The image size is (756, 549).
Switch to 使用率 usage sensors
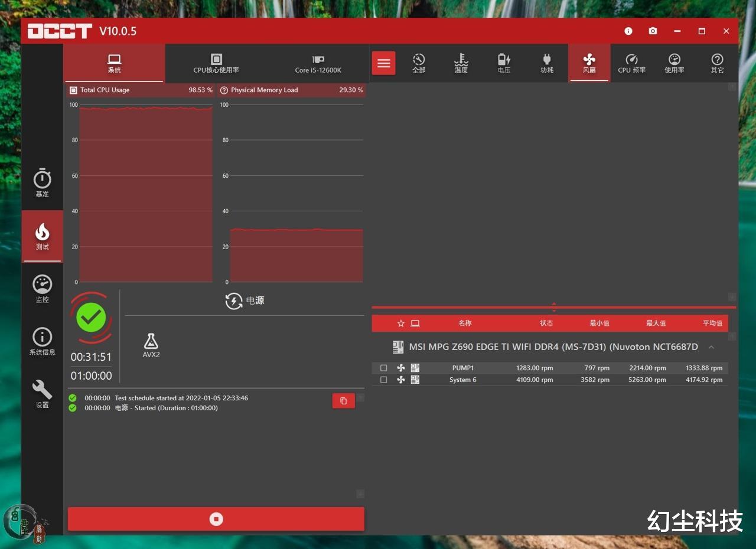[674, 63]
